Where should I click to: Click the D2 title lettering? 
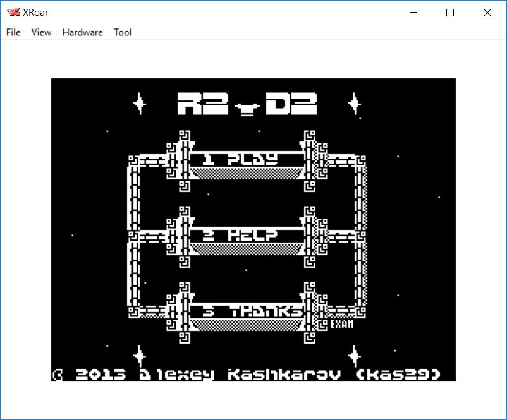point(291,104)
